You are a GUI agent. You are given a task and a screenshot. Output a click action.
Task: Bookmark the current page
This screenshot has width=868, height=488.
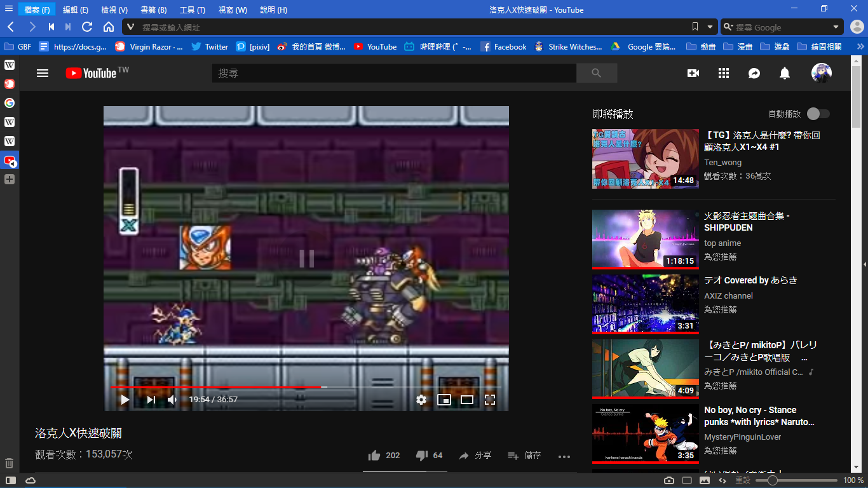click(x=695, y=27)
